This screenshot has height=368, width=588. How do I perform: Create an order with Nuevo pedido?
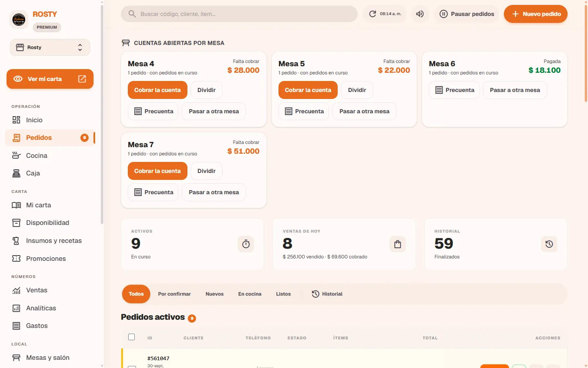[x=536, y=14]
